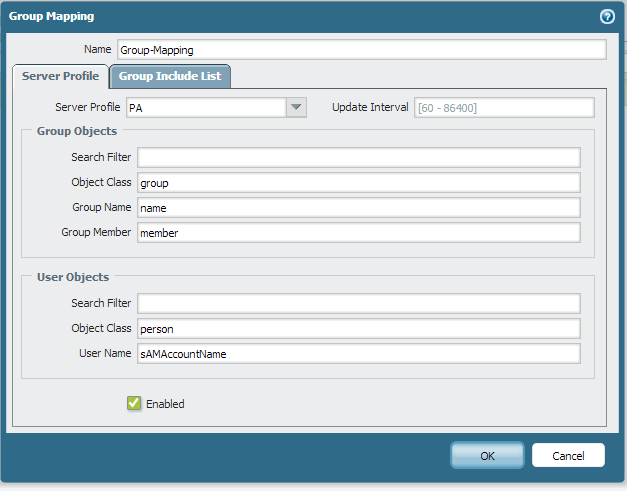
Task: Click the Server Profile combo box showing PA
Action: (205, 108)
